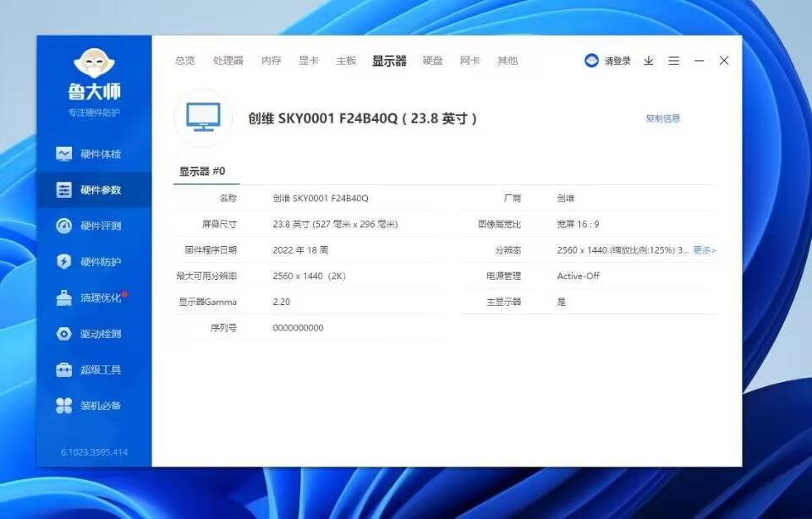This screenshot has height=519, width=812.
Task: Click the heading 创维 SKY0001 F24B40Q (23.8 英寸)
Action: point(362,118)
